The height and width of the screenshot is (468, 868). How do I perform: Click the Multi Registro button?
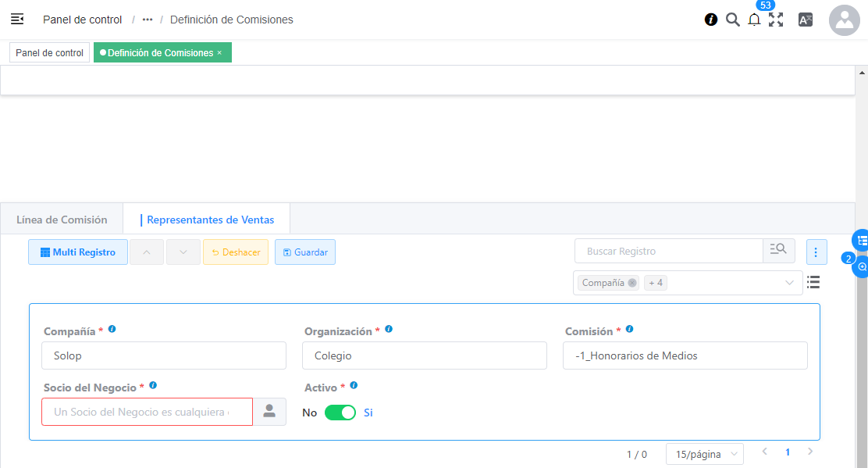point(78,252)
